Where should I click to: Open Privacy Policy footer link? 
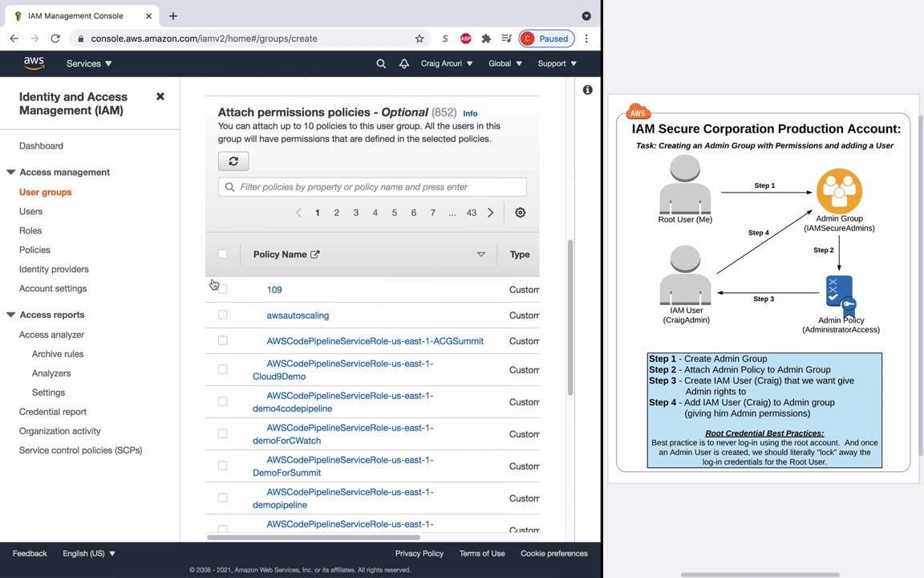point(419,553)
